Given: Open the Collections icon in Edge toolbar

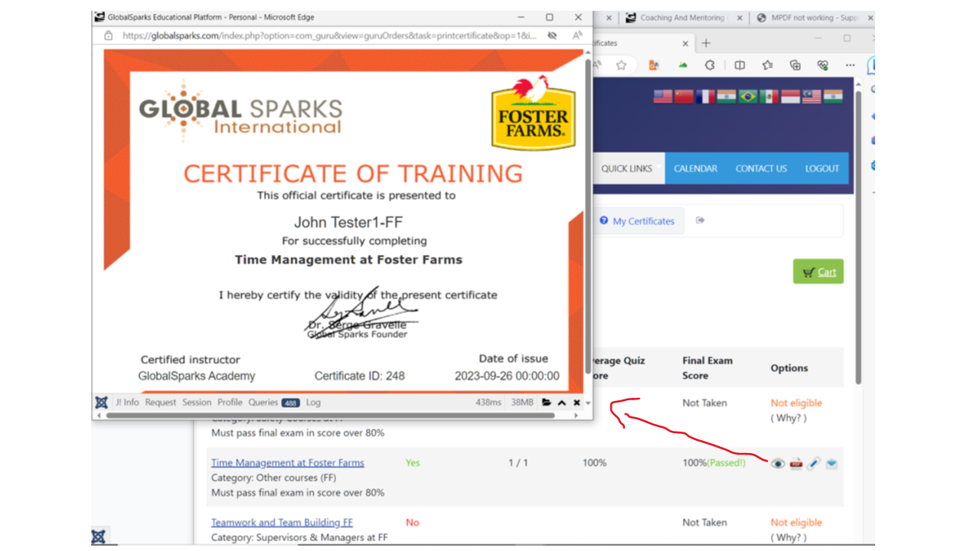Looking at the screenshot, I should click(795, 65).
